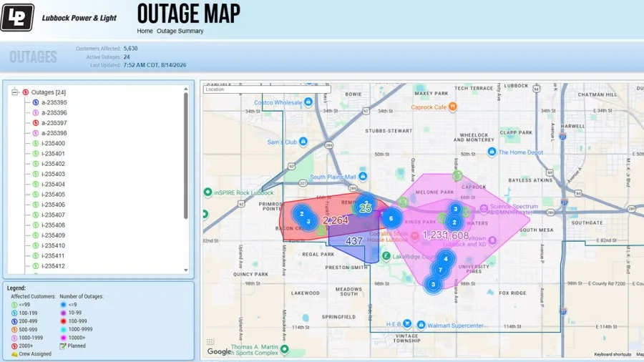The width and height of the screenshot is (644, 362).
Task: Select outage a-235398 in the tree
Action: tap(54, 133)
